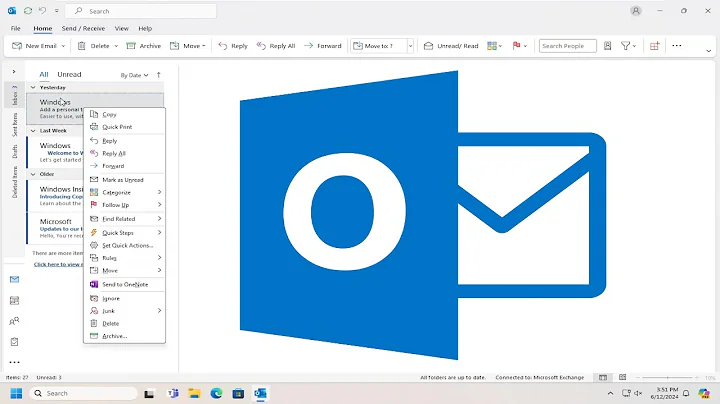The image size is (720, 404).
Task: Open the Move dropdown in the ribbon
Action: tap(188, 46)
